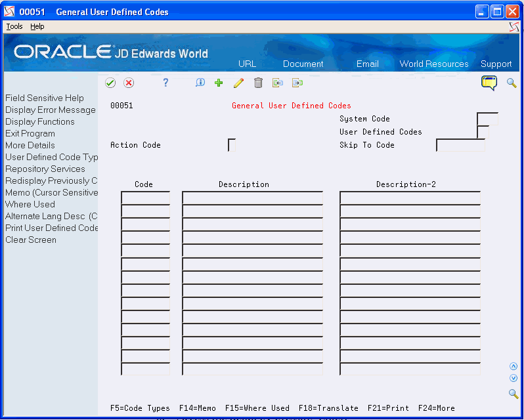Click Exit Program in sidebar
This screenshot has height=420, width=524.
(x=30, y=133)
